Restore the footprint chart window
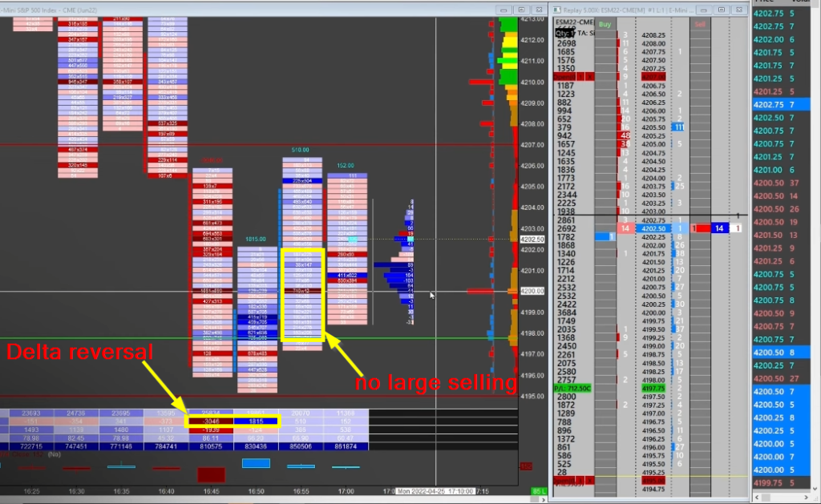 click(x=524, y=10)
